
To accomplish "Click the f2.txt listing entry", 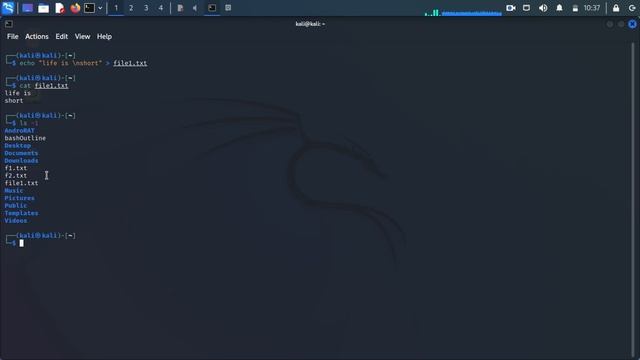I will [x=16, y=176].
